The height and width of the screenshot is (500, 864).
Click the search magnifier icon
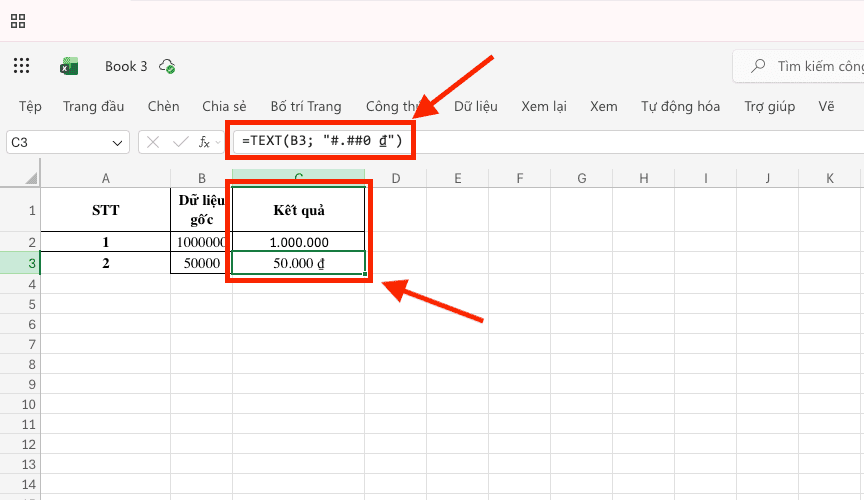point(758,66)
